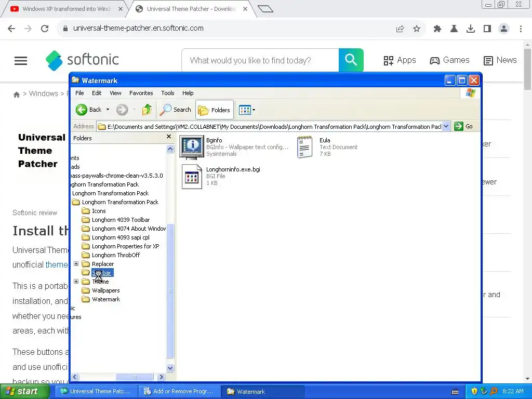Expand the Address bar dropdown arrow
The width and height of the screenshot is (532, 399).
[x=446, y=127]
